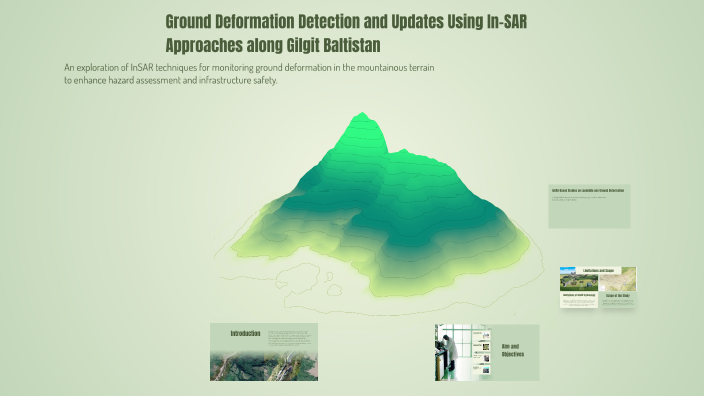Screen dimensions: 704x396
Task: Open the Introduction topic thumbnail
Action: [264, 352]
